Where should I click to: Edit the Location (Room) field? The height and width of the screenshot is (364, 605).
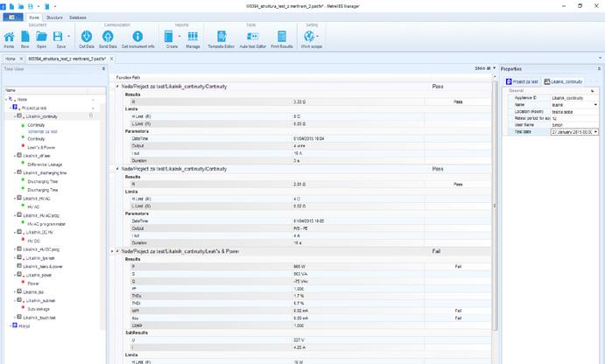(574, 112)
